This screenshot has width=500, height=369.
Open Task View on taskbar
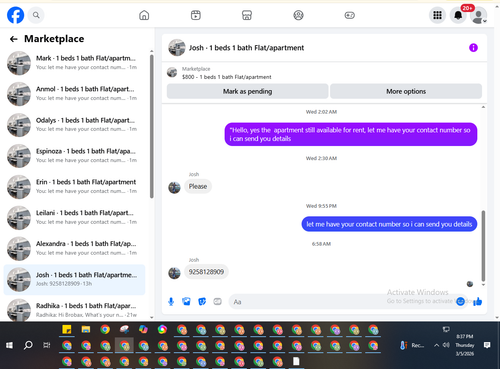(x=47, y=345)
